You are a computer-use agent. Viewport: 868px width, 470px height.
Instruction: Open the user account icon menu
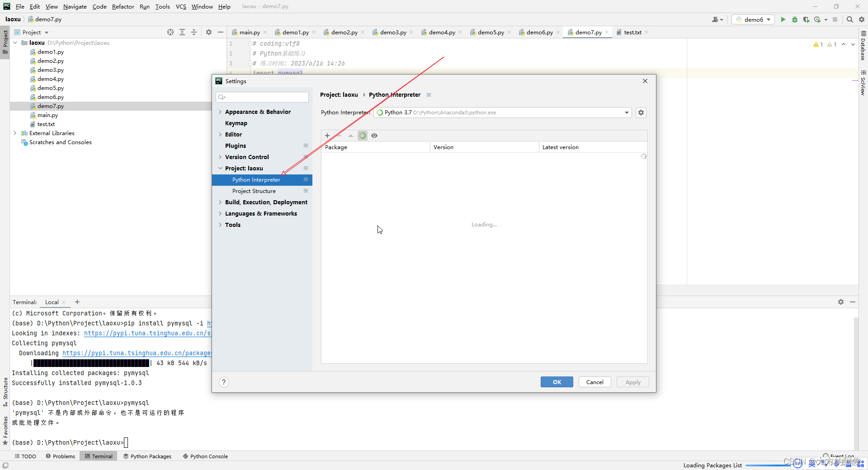click(717, 19)
